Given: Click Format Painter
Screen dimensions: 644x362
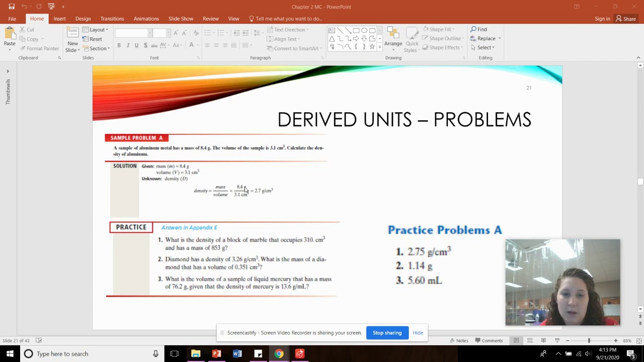Looking at the screenshot, I should (39, 48).
